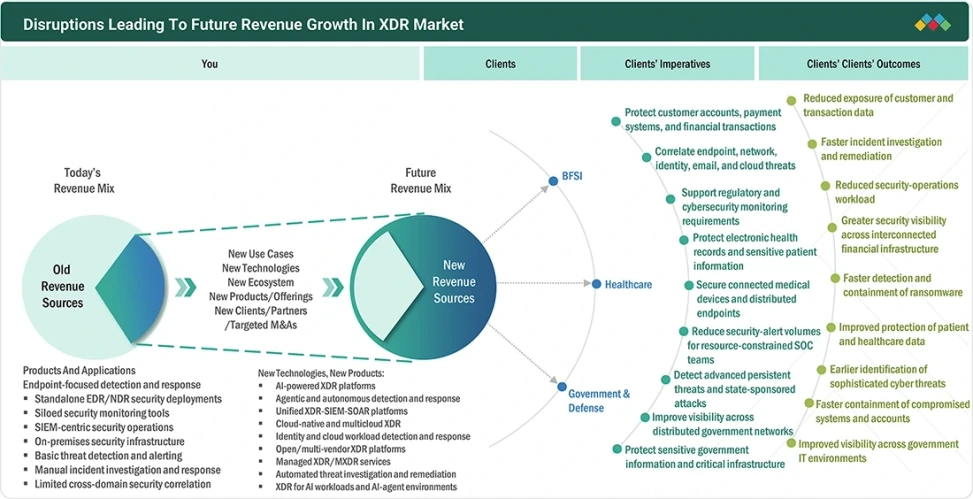Click 'Manual incident investigation and response' bullet
The height and width of the screenshot is (499, 973).
[x=128, y=470]
